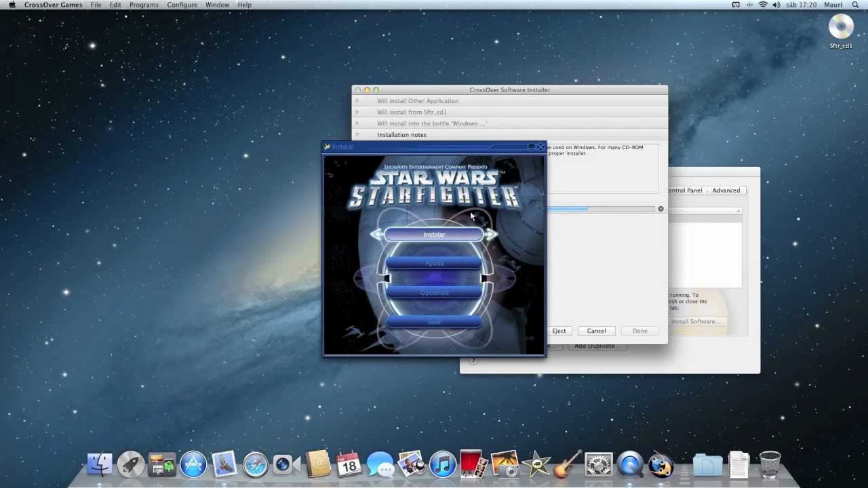Open the CrossOver Games menu
The width and height of the screenshot is (868, 488).
pos(53,5)
